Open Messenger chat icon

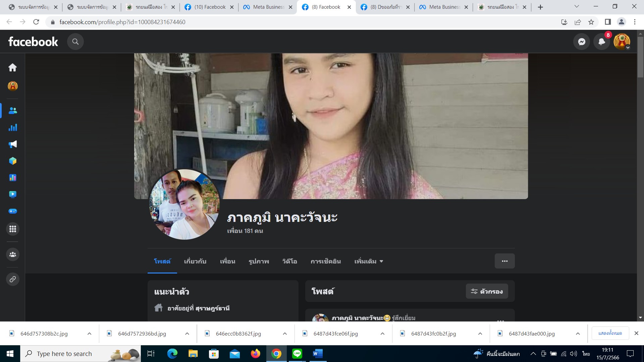click(x=582, y=42)
